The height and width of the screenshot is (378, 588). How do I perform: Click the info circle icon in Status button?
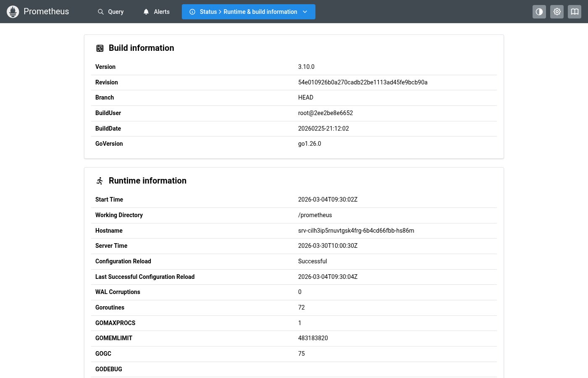(x=192, y=12)
